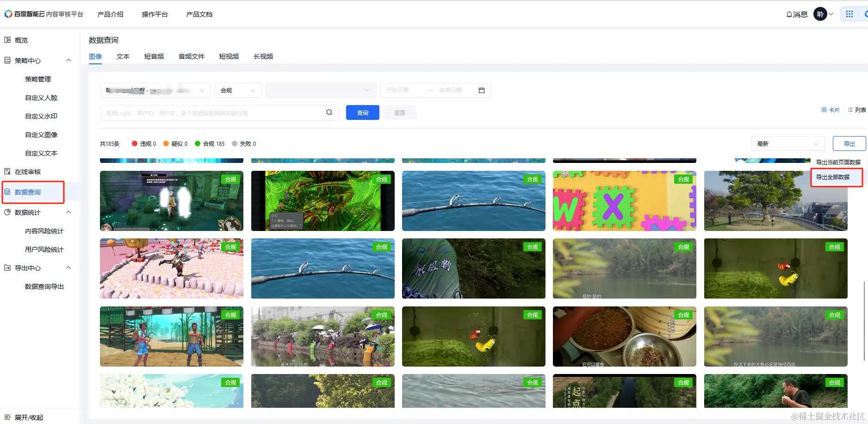The height and width of the screenshot is (424, 868).
Task: Open 产品文档 in the top navigation
Action: [x=199, y=14]
